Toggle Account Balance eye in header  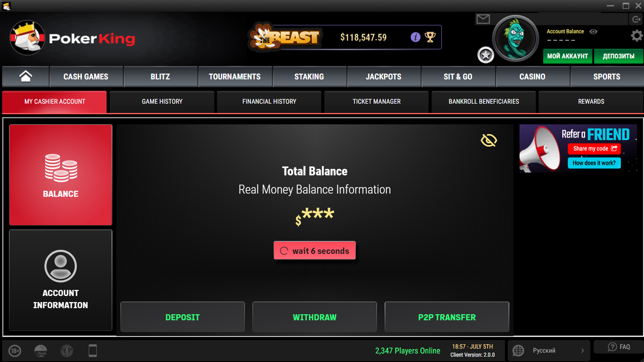pos(593,31)
